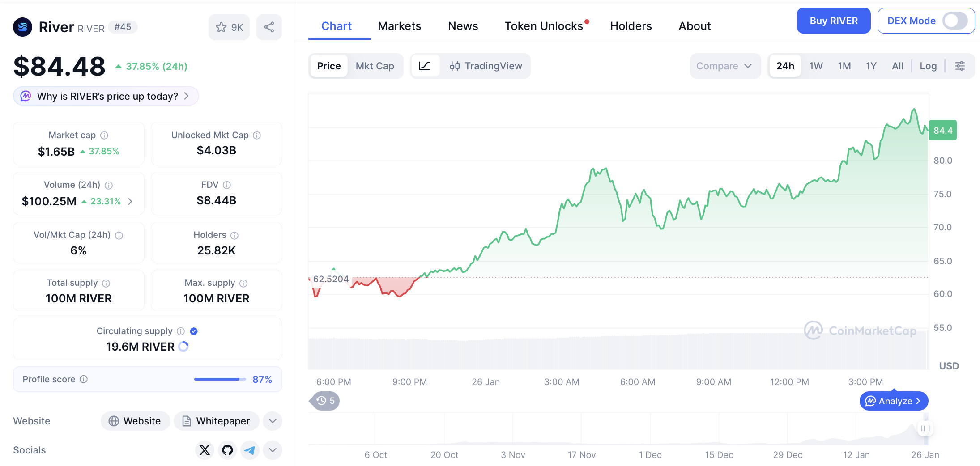980x466 pixels.
Task: Click the range slider handle under chart
Action: click(x=925, y=428)
